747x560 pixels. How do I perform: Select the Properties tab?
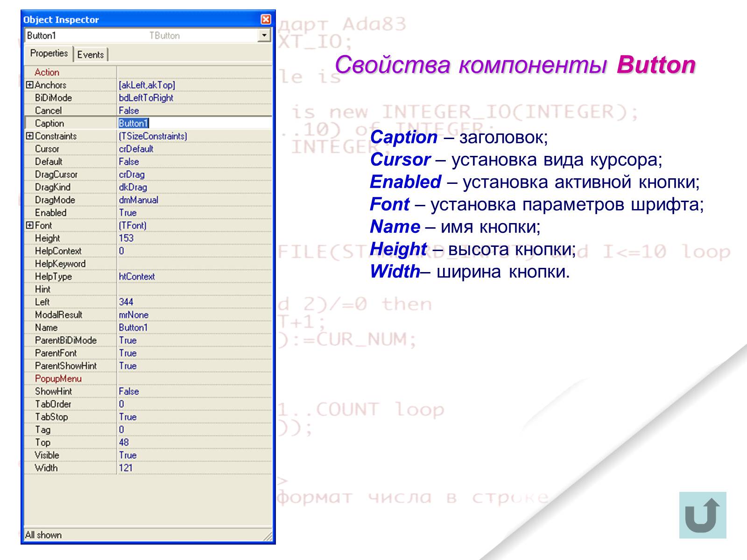[49, 53]
